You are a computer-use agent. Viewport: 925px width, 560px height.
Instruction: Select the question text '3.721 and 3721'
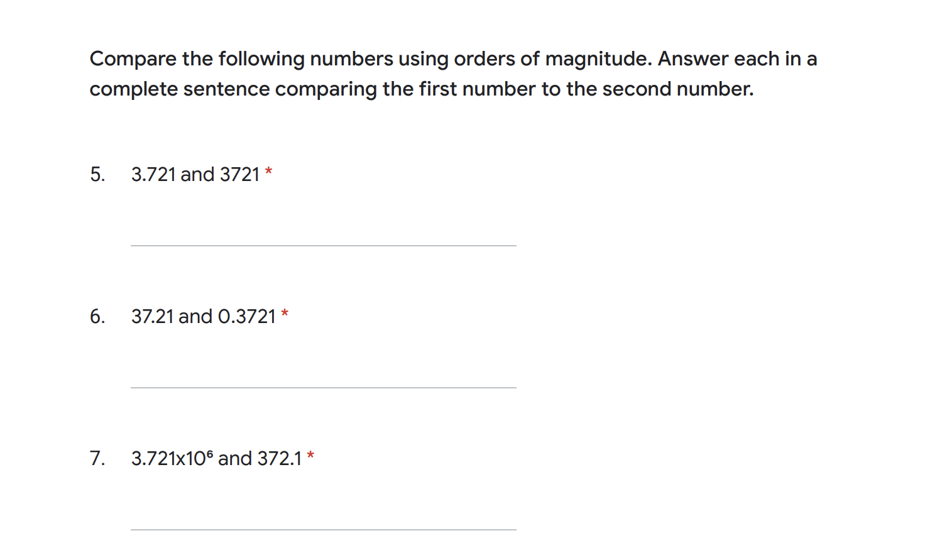click(195, 174)
